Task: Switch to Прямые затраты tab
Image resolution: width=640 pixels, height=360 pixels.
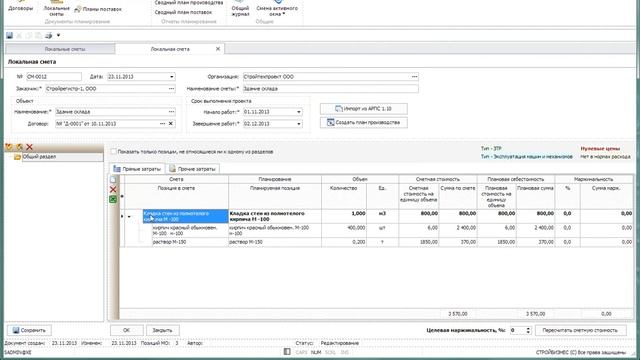Action: coord(137,169)
